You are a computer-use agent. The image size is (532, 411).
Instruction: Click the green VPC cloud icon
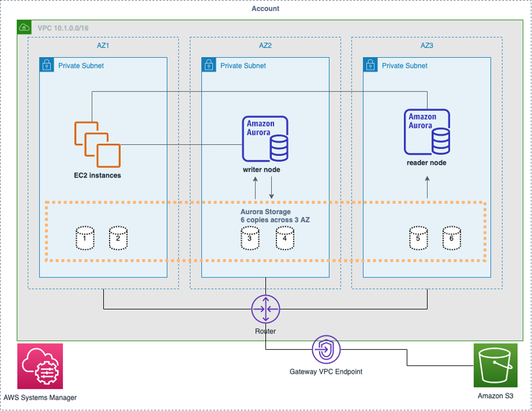click(24, 27)
